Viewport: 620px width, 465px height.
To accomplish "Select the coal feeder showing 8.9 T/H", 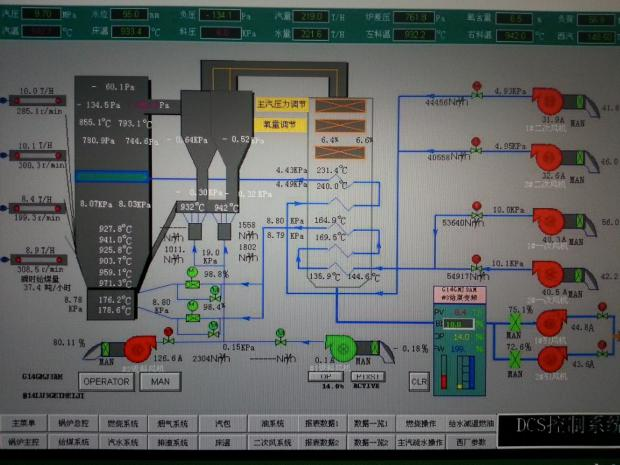I will 38,260.
